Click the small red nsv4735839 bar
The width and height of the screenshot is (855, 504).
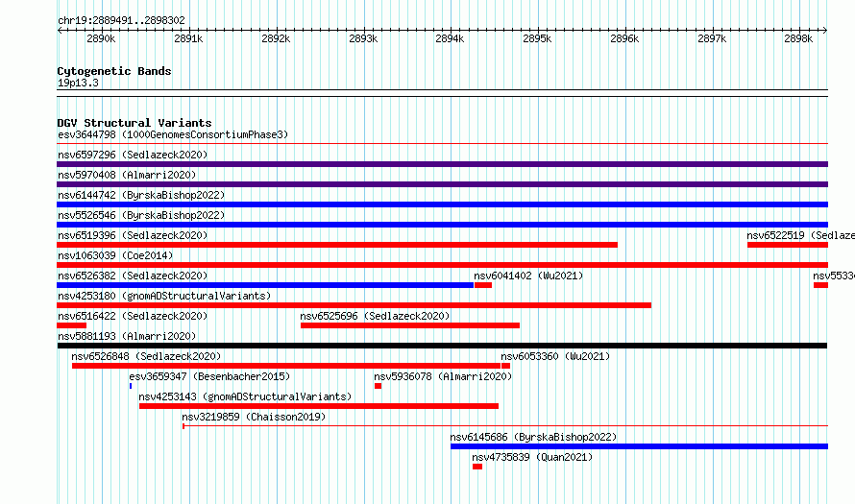[x=477, y=467]
